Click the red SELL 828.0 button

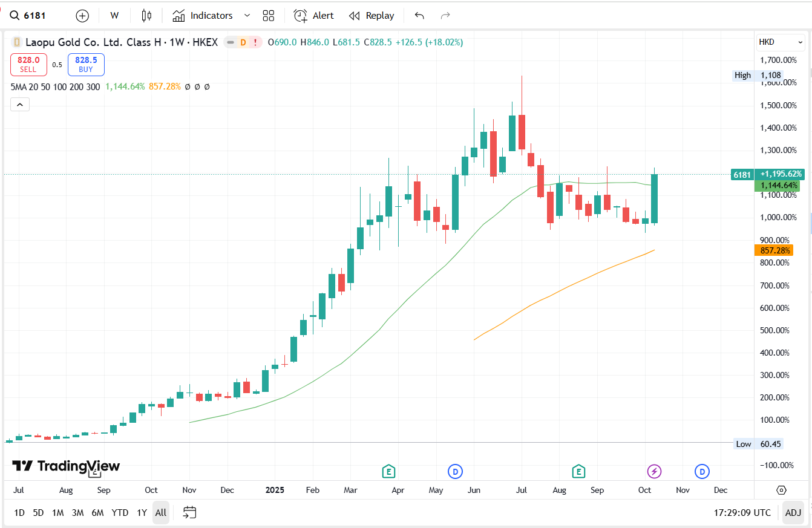tap(28, 64)
